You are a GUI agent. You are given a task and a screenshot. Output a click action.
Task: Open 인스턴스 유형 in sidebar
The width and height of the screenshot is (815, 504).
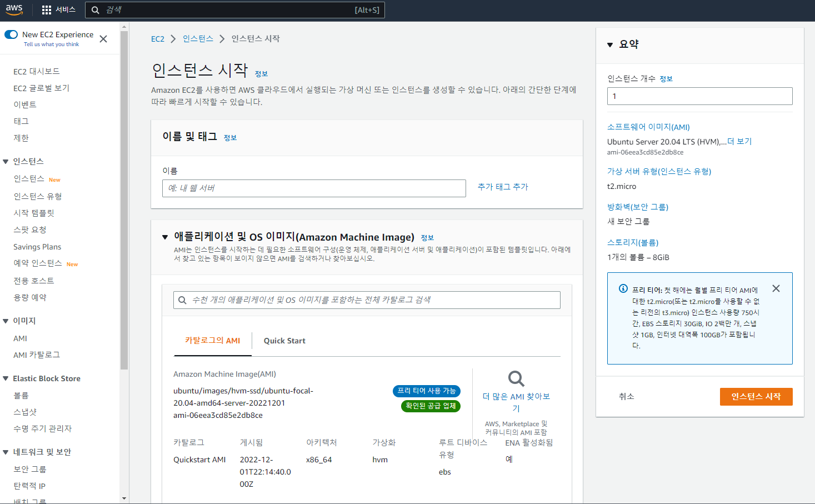coord(38,197)
